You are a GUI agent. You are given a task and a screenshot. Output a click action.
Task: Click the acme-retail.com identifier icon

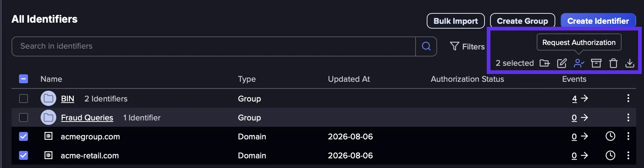coord(48,155)
